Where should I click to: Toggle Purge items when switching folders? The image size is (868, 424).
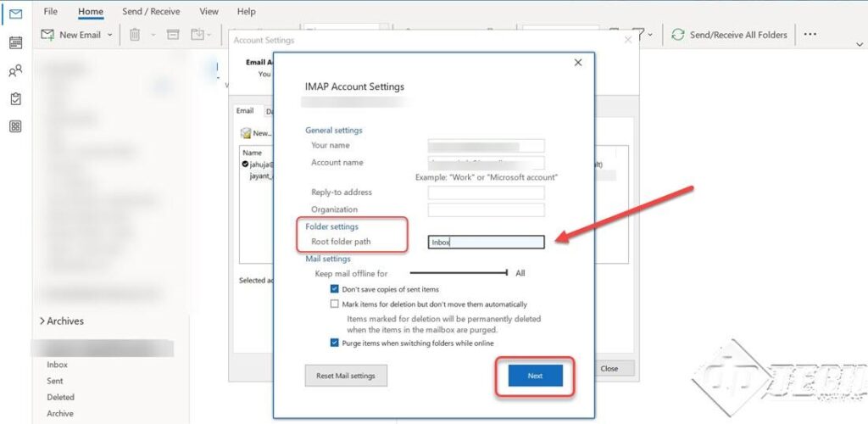pos(335,343)
